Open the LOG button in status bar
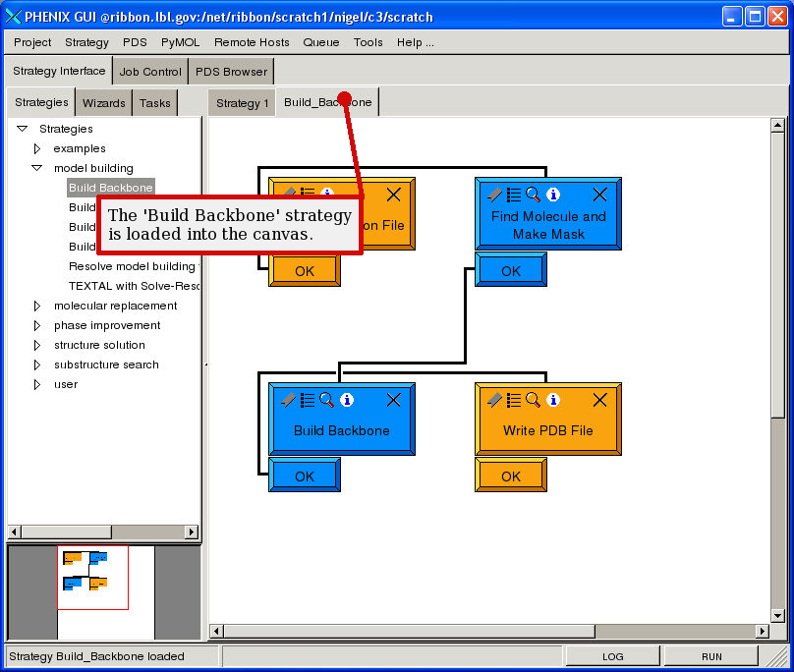The image size is (794, 672). tap(612, 656)
